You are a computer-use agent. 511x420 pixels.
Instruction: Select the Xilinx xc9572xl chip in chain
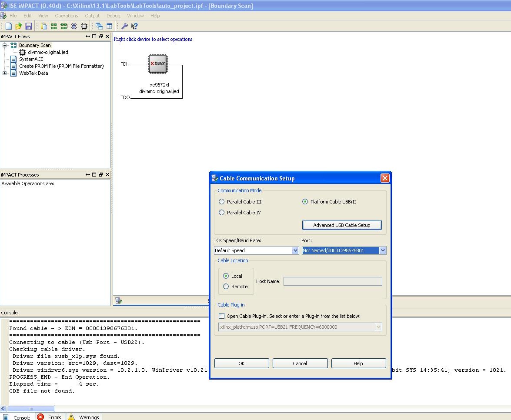(158, 64)
